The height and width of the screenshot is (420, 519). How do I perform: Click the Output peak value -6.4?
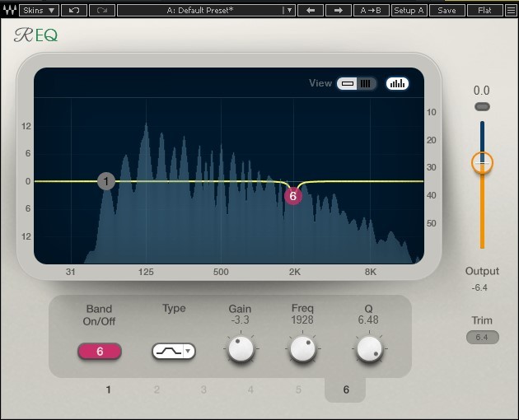pos(479,287)
